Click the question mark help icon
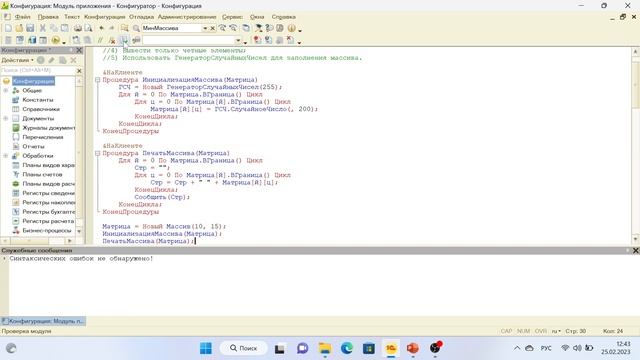This screenshot has height=360, width=640. 269,28
